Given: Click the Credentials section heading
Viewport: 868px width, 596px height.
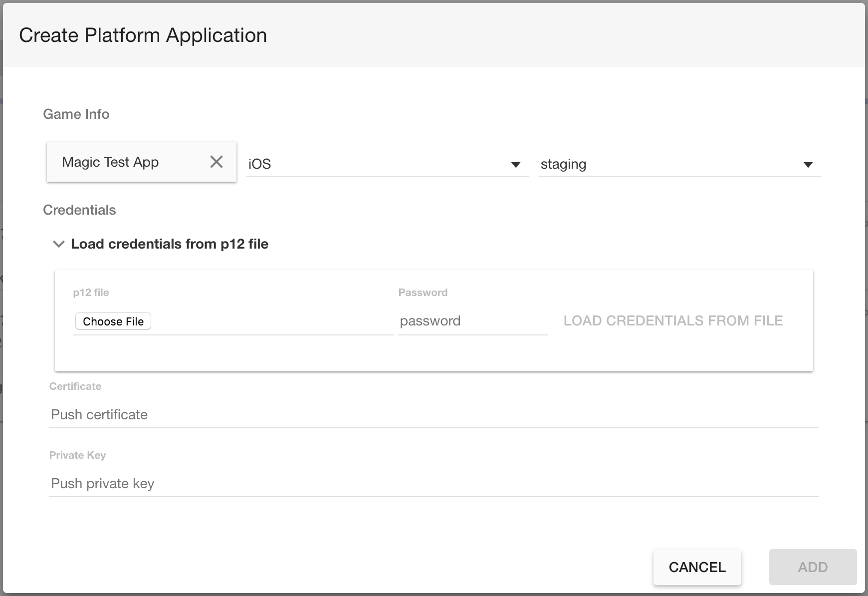Looking at the screenshot, I should pyautogui.click(x=79, y=210).
